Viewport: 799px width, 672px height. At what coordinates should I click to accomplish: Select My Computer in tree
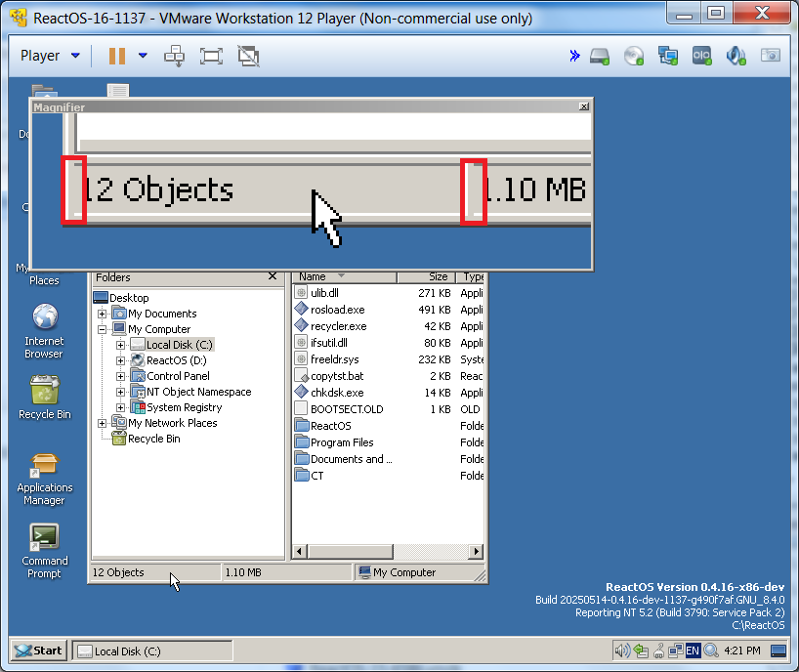159,329
